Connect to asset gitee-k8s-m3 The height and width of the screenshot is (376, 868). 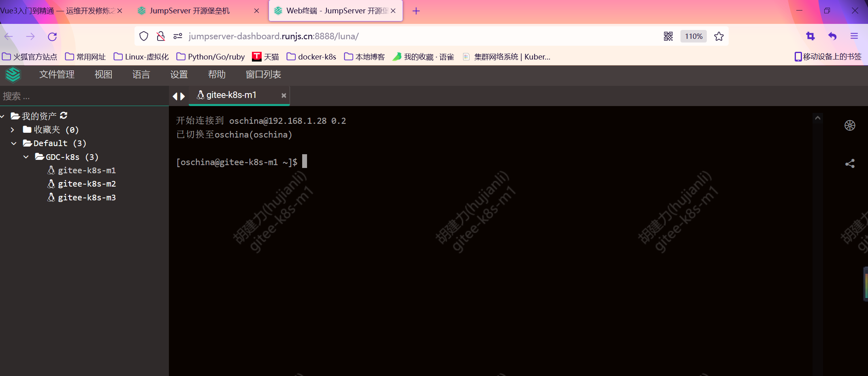tap(87, 198)
